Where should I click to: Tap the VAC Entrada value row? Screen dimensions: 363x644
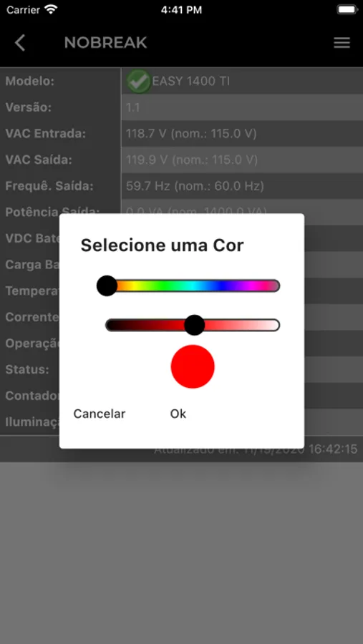[x=242, y=134]
